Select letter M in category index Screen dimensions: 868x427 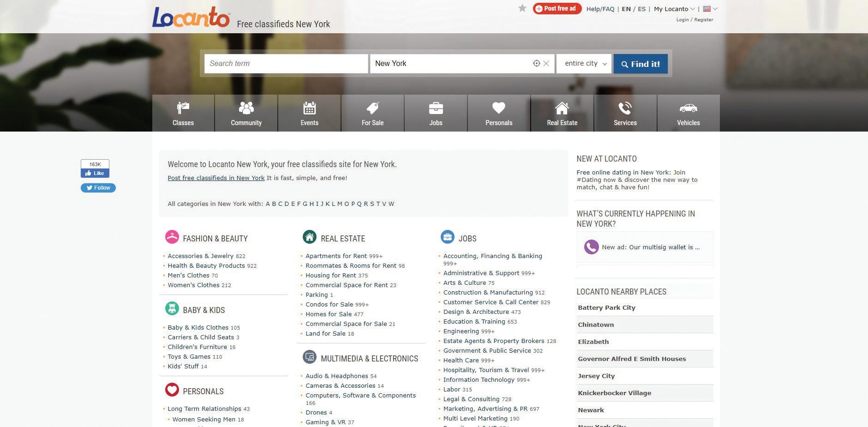pyautogui.click(x=340, y=204)
